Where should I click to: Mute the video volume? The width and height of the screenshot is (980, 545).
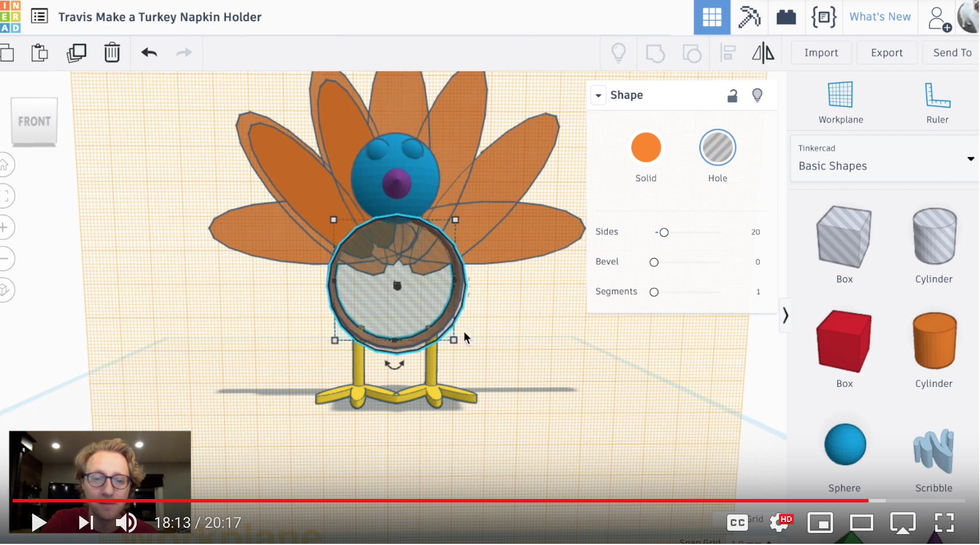tap(125, 523)
